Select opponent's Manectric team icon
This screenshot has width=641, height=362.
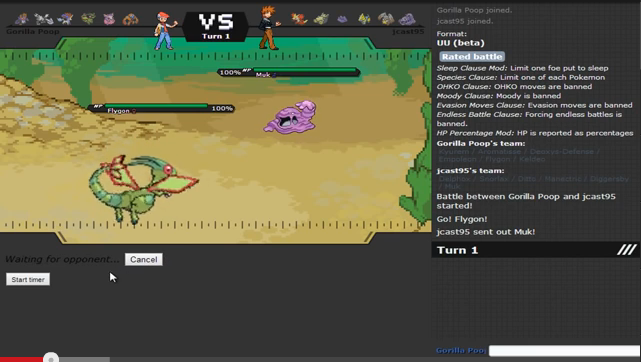[x=364, y=18]
